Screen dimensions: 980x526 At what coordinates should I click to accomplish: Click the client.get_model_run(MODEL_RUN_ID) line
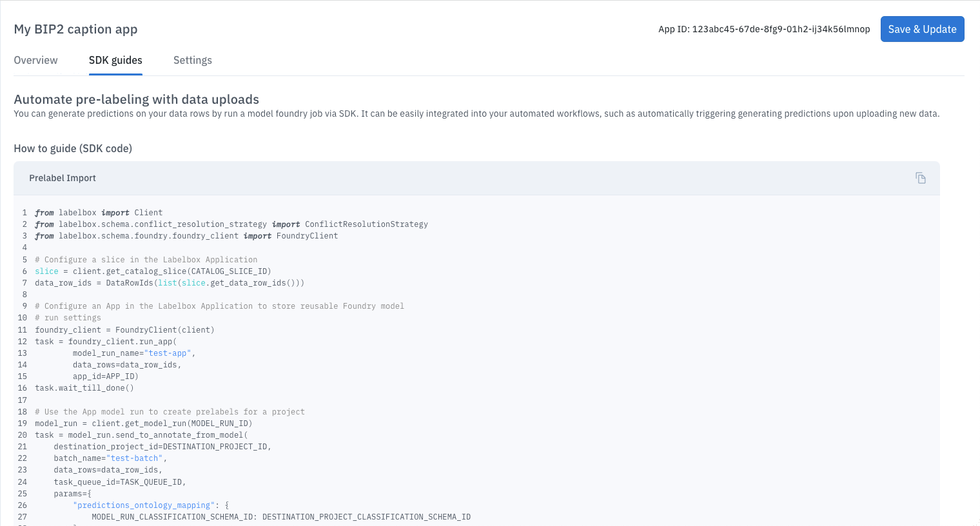point(144,424)
